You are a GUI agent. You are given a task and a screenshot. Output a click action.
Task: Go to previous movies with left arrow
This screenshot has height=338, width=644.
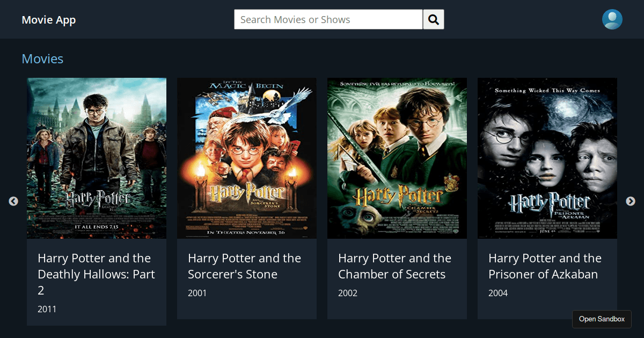pos(13,201)
